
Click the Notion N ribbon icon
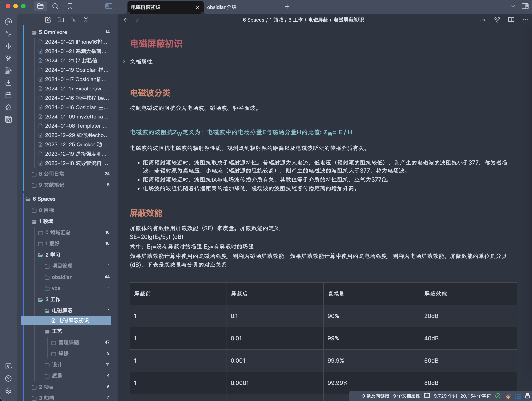pyautogui.click(x=8, y=119)
